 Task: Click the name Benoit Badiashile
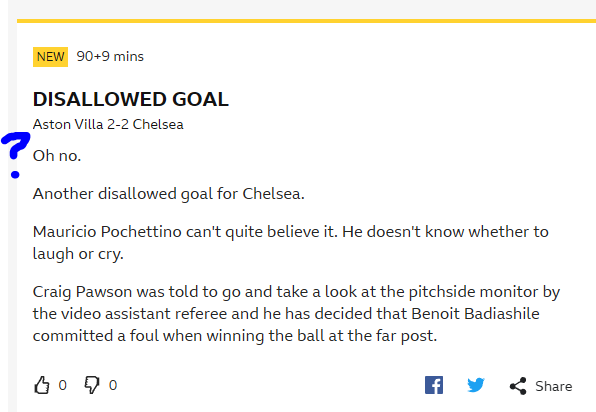[x=475, y=314]
